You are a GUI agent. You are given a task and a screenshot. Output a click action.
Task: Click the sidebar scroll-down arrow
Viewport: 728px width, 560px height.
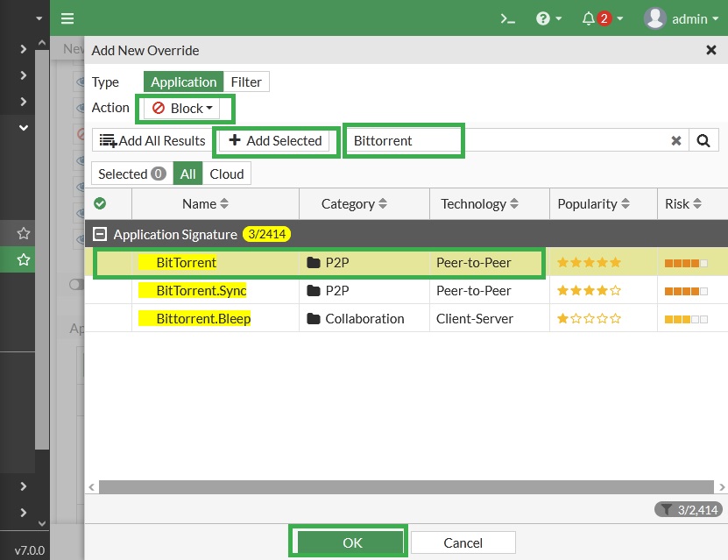tap(42, 523)
